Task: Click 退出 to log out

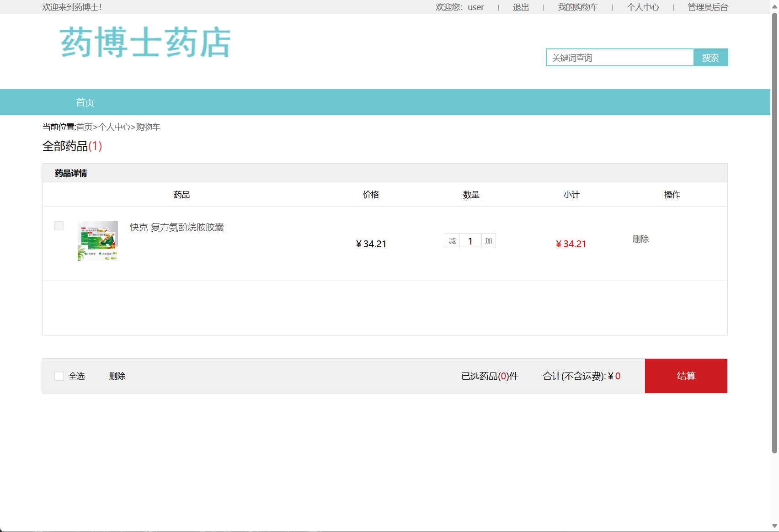Action: click(520, 7)
